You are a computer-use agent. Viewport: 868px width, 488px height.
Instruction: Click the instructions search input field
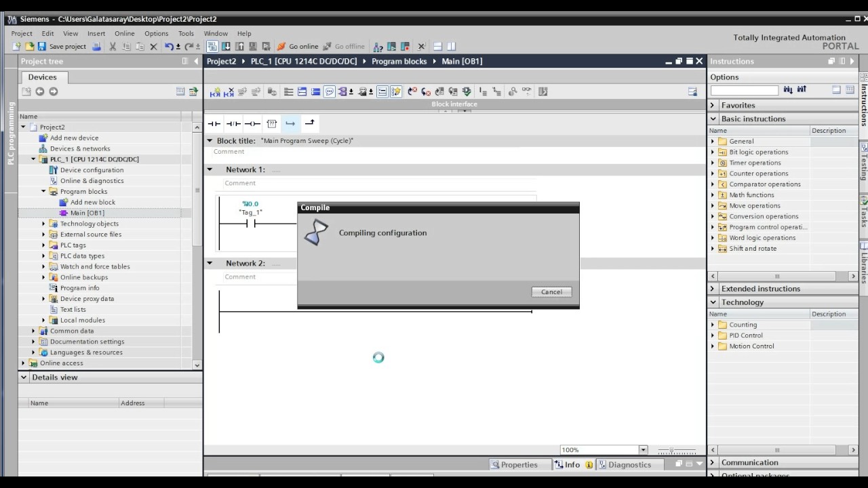(x=744, y=90)
